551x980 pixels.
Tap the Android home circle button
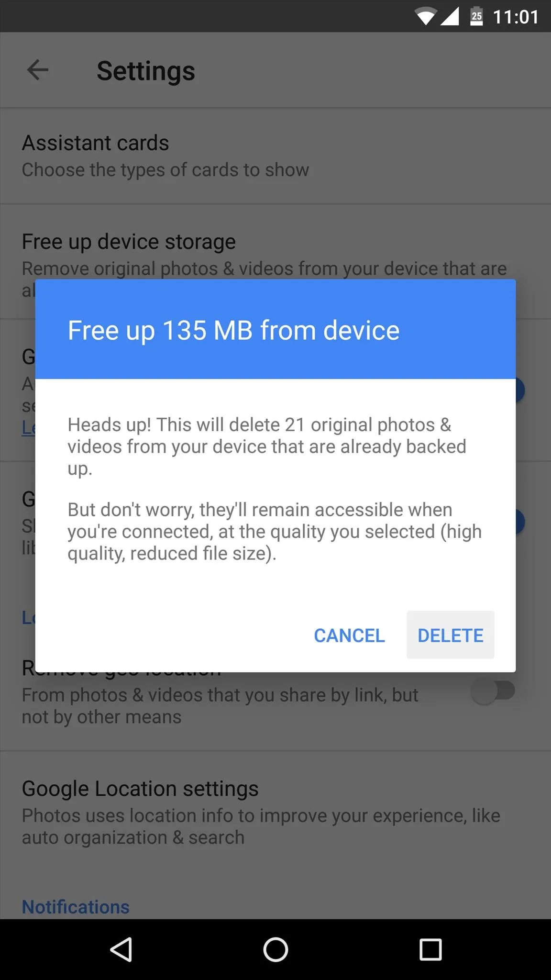(x=275, y=949)
